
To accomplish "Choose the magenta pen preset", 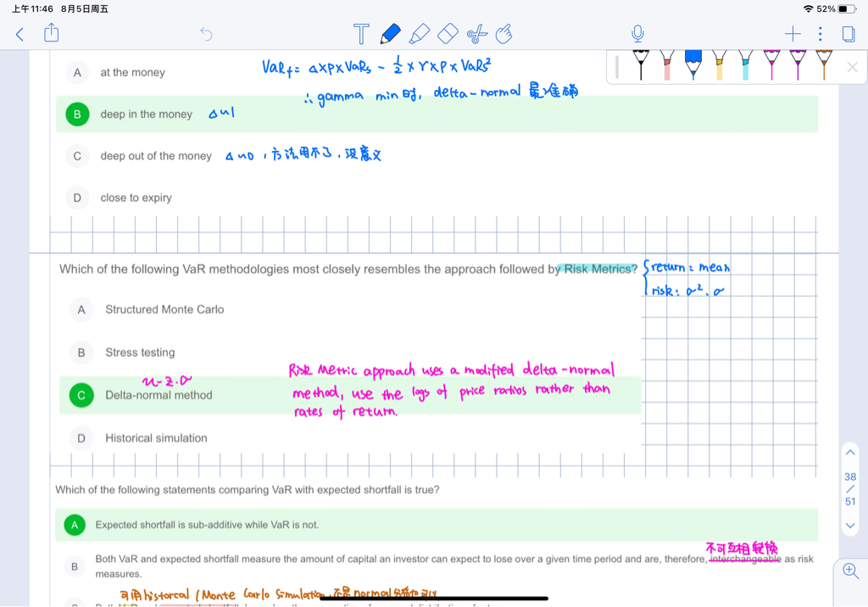I will pos(771,65).
